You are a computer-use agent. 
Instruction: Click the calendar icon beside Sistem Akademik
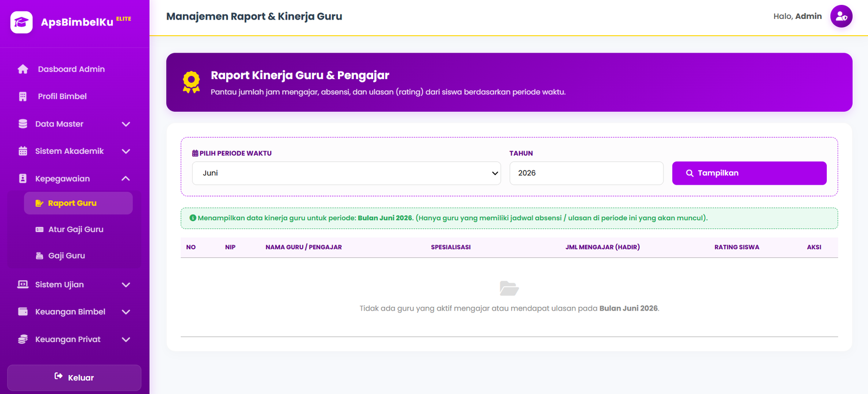[23, 151]
